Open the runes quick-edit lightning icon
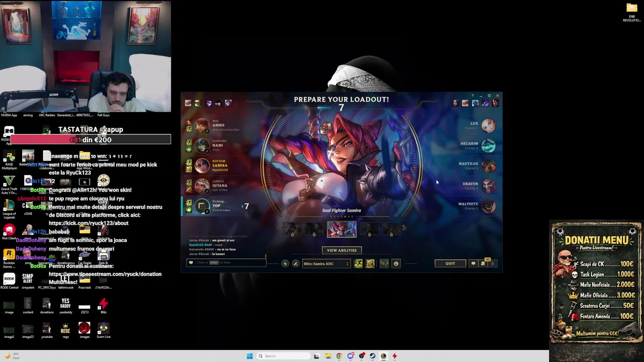Viewport: 644px width, 362px height. (x=285, y=263)
